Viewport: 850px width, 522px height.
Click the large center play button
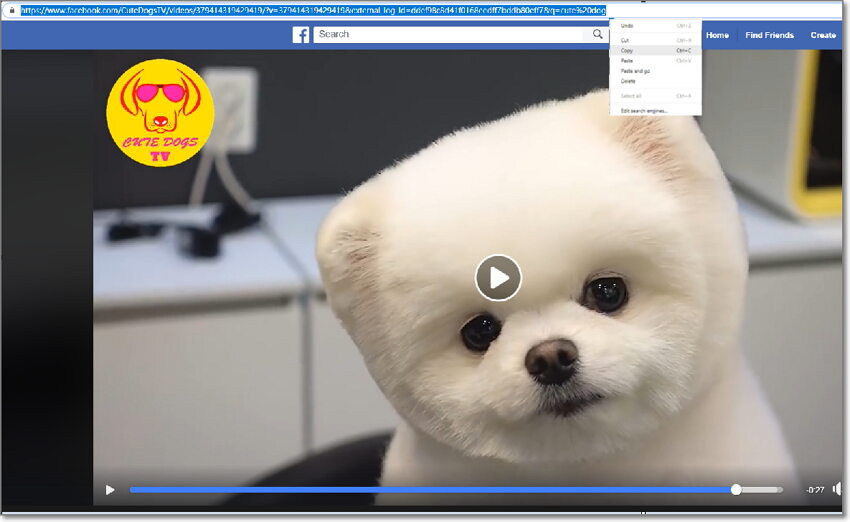pyautogui.click(x=498, y=278)
